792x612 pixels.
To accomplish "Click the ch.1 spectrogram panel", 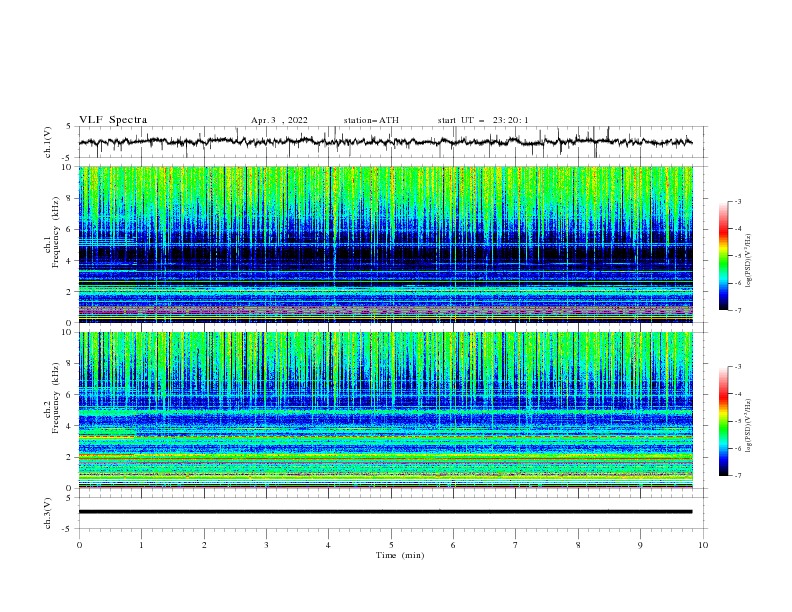I will 386,244.
